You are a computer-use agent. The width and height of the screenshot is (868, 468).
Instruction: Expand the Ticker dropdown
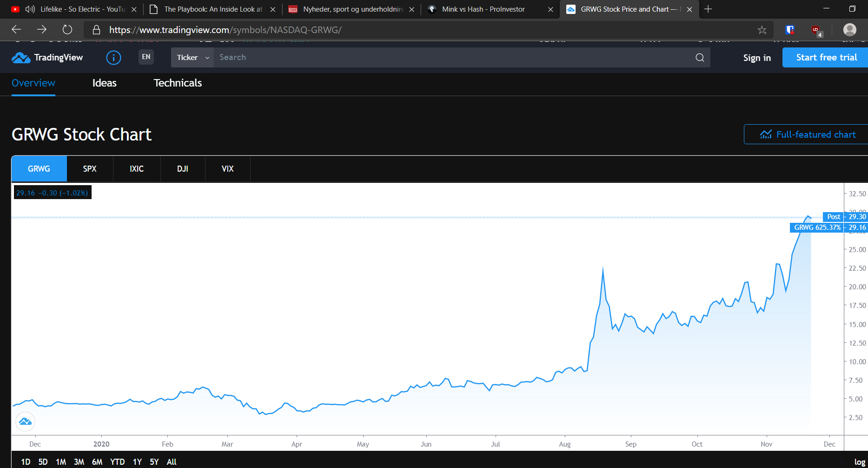coord(192,58)
